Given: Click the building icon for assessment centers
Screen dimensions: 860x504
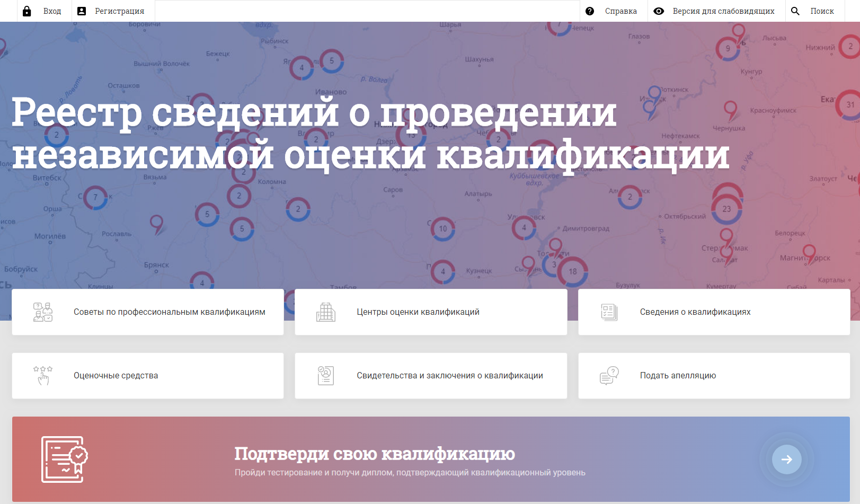Looking at the screenshot, I should pyautogui.click(x=326, y=312).
